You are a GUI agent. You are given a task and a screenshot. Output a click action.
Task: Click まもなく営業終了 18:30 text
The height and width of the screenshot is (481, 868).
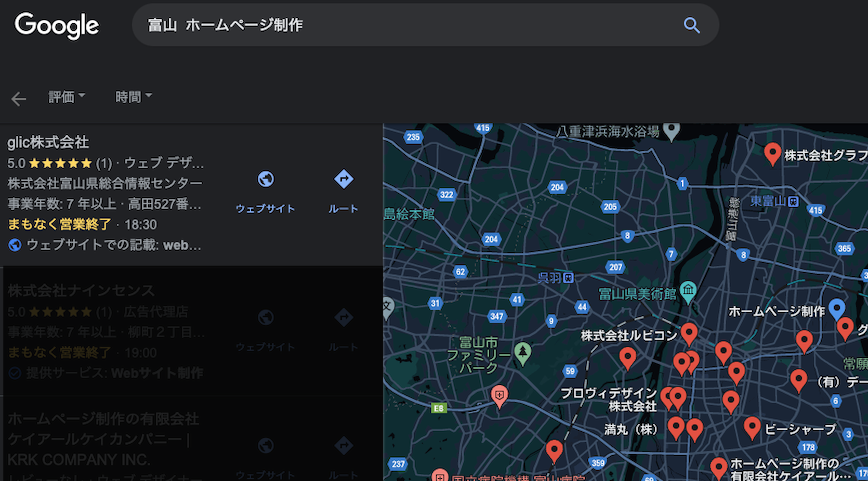(x=82, y=224)
